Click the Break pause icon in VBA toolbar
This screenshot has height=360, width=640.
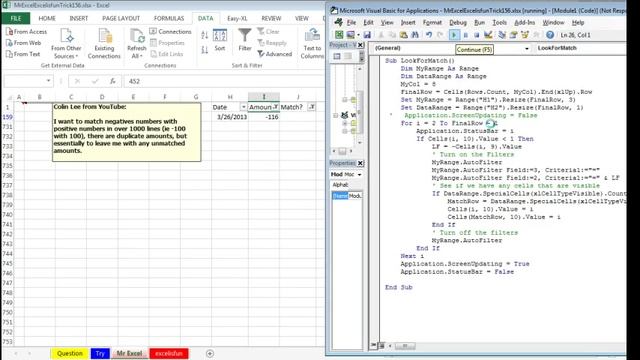(466, 35)
